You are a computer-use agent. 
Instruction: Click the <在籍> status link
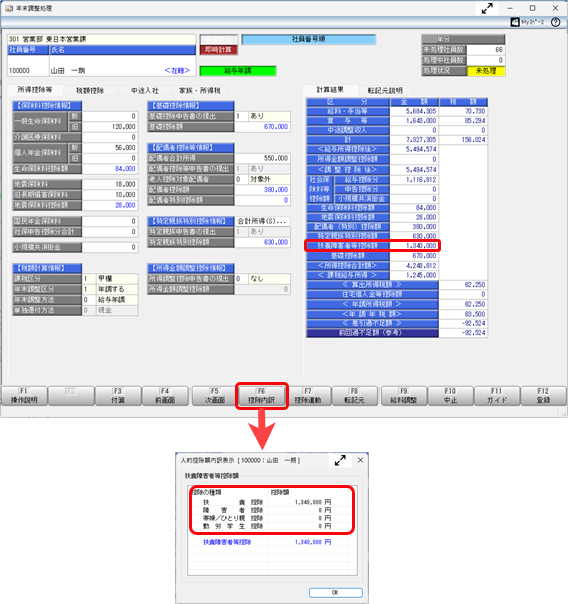coord(177,71)
